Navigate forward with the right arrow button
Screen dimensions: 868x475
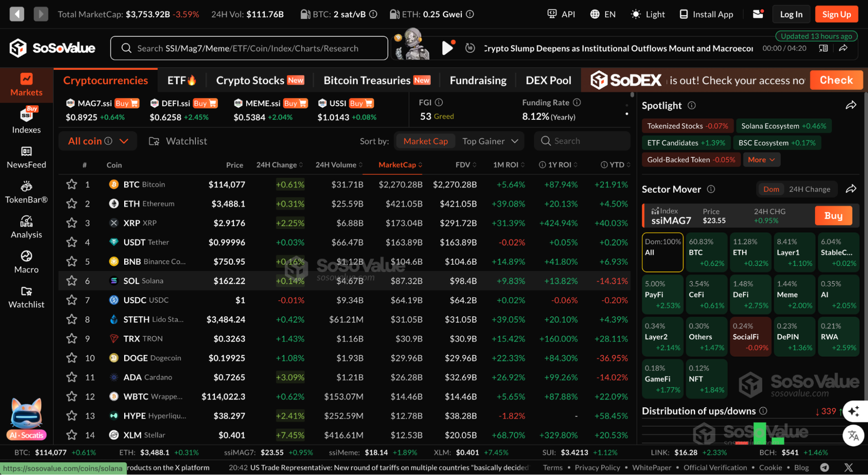click(x=41, y=14)
